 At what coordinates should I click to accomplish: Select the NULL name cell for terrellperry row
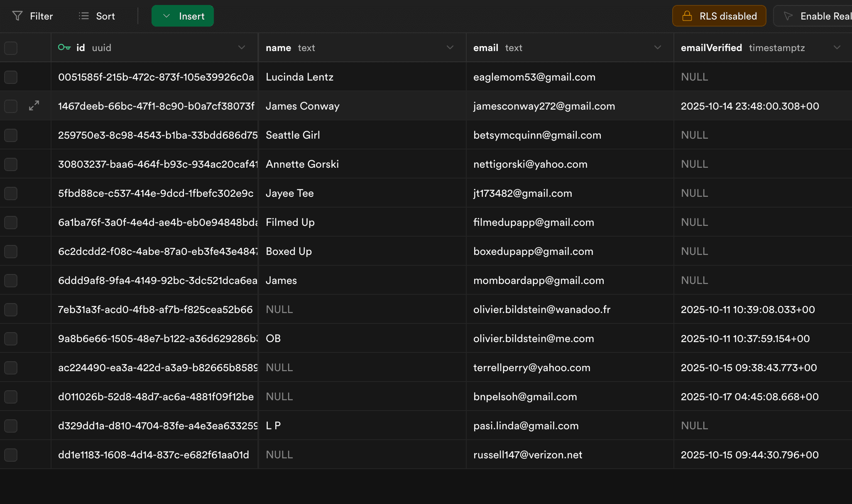[x=279, y=367]
